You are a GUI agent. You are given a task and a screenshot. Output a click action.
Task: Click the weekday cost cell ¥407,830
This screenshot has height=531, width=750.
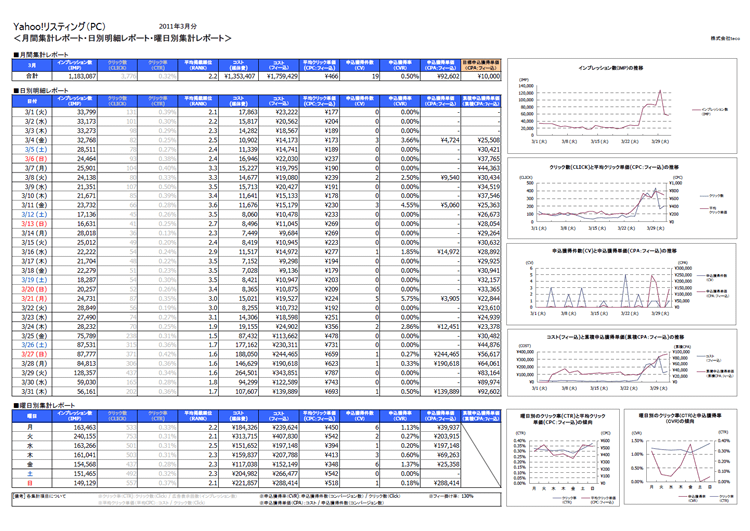(x=279, y=436)
